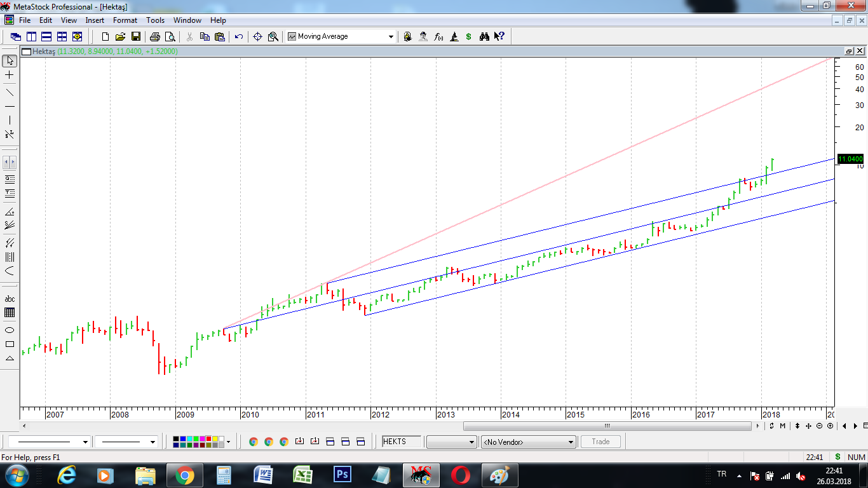Select the Fibonacci arcs/fan tool
The width and height of the screenshot is (868, 488).
coord(10,271)
